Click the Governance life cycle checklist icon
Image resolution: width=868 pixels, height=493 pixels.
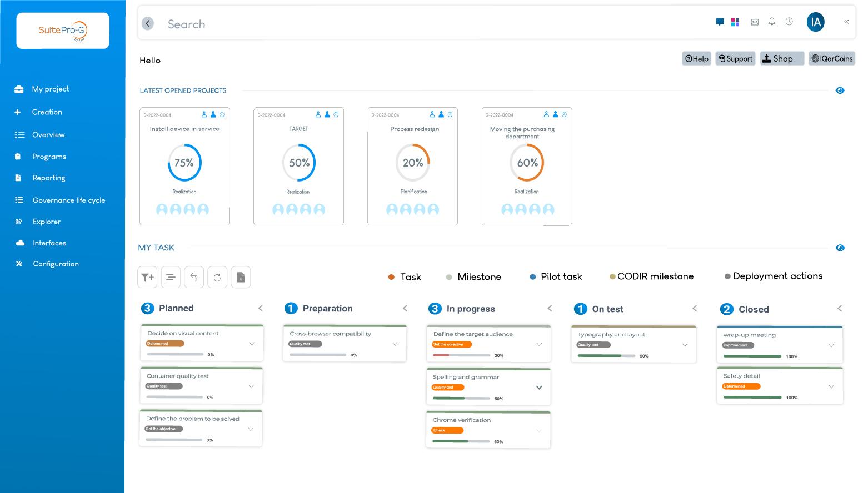(19, 200)
